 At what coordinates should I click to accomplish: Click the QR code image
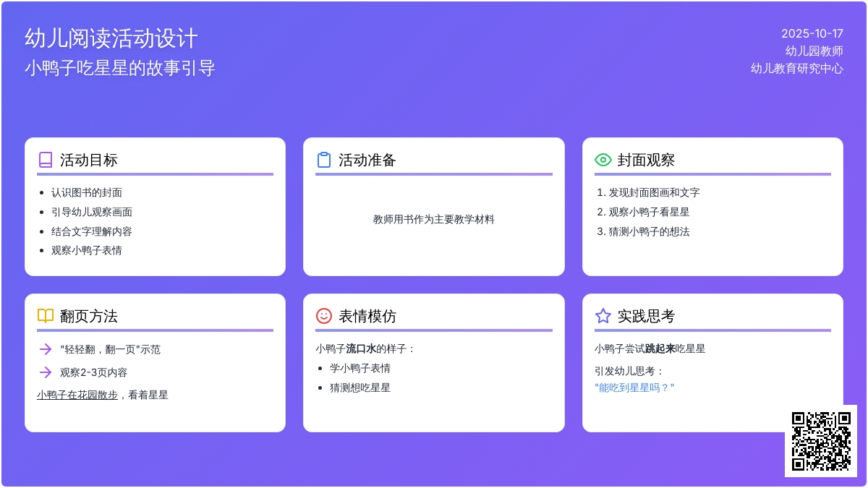(821, 441)
